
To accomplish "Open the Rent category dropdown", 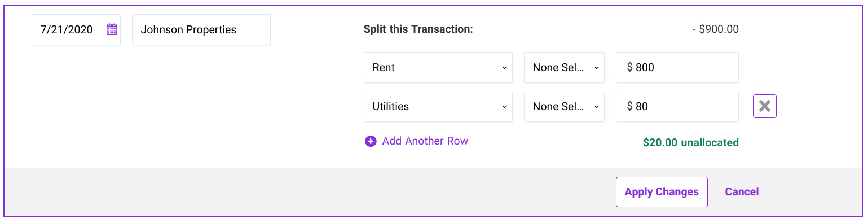I will pyautogui.click(x=438, y=67).
